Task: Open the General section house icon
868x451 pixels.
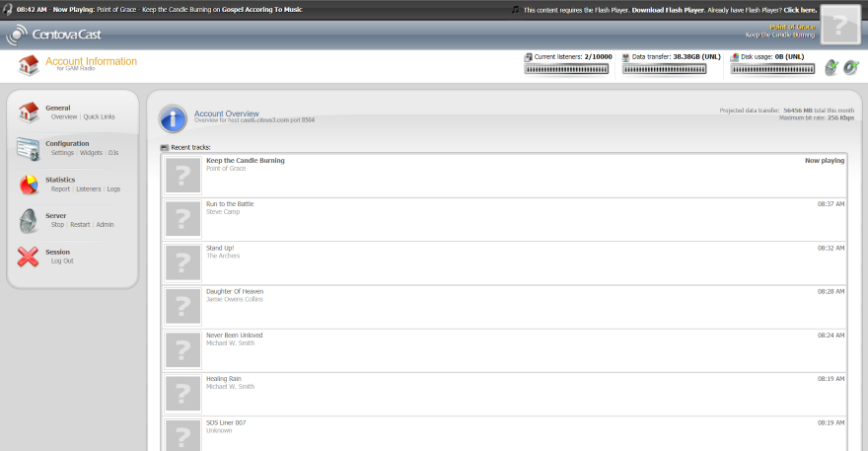Action: [29, 112]
